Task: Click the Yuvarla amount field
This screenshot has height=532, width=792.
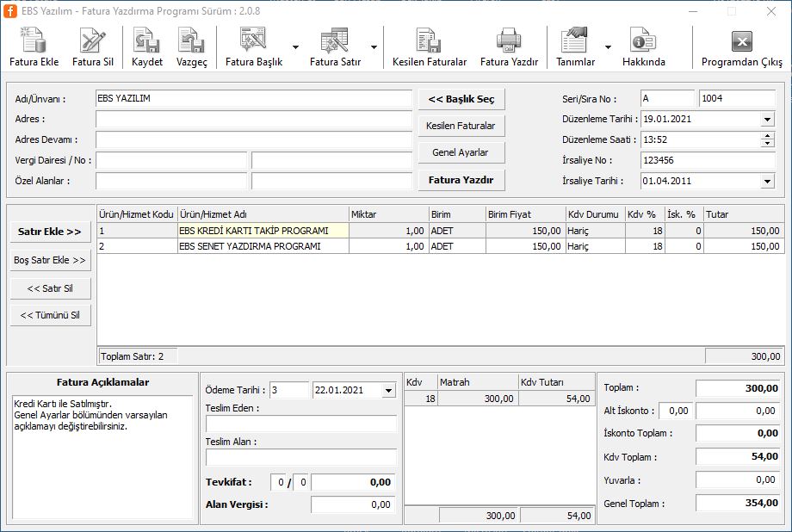Action: click(737, 479)
